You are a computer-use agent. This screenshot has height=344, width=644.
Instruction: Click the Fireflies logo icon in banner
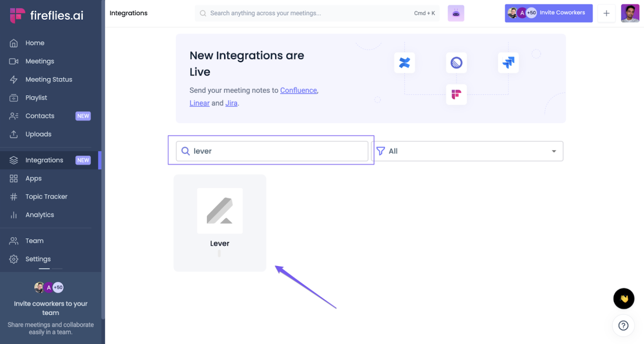pos(456,94)
